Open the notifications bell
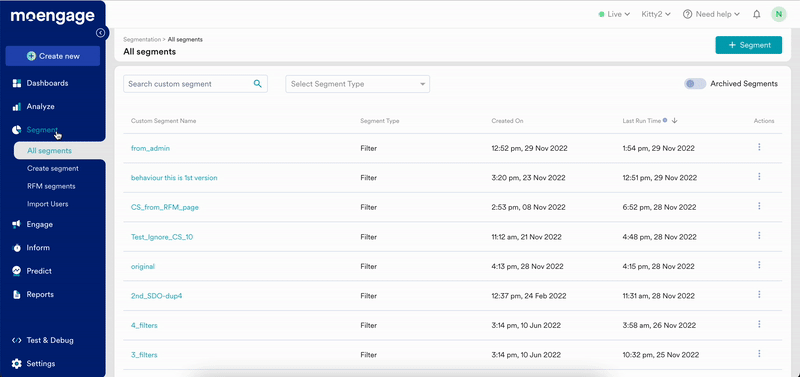 (757, 14)
